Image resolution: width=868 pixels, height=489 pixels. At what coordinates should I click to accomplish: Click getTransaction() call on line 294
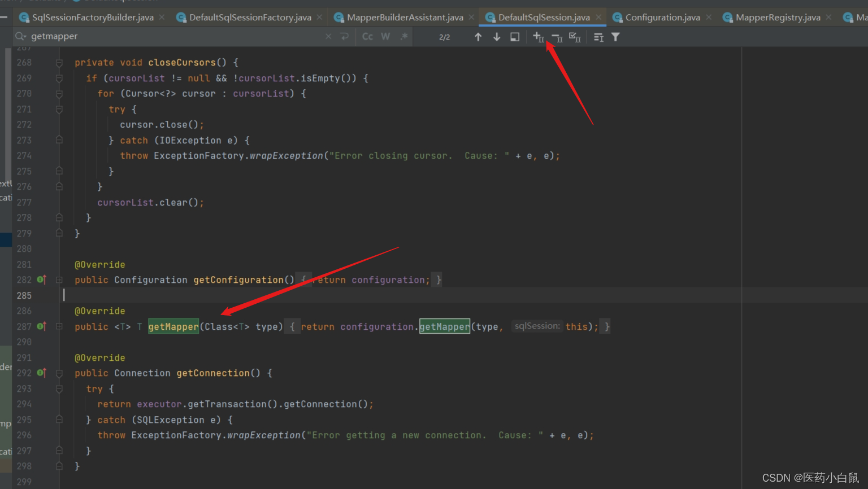(233, 404)
